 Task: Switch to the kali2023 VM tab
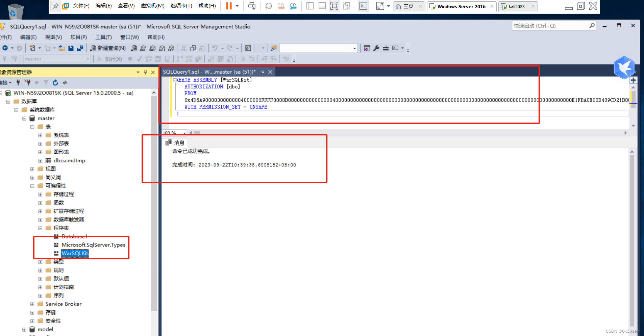click(x=517, y=6)
